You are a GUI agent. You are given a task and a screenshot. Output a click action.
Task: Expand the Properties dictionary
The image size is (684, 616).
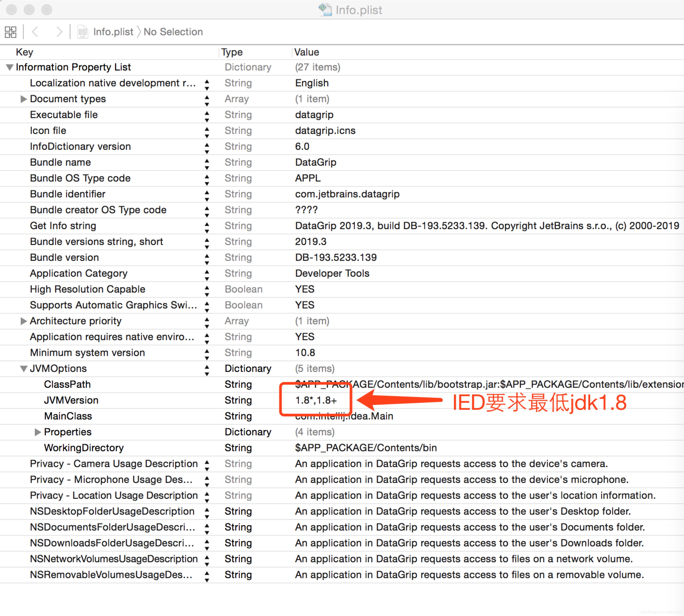click(37, 432)
